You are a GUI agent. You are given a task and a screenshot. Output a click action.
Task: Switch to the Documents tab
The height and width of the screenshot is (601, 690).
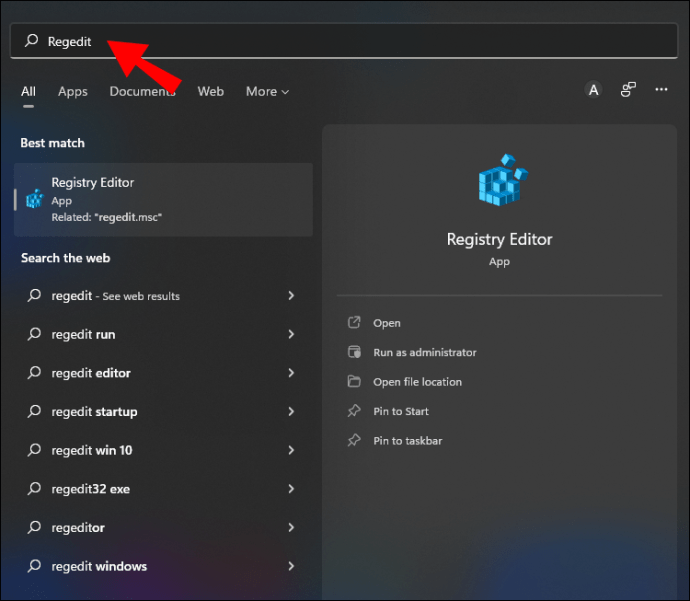(143, 92)
